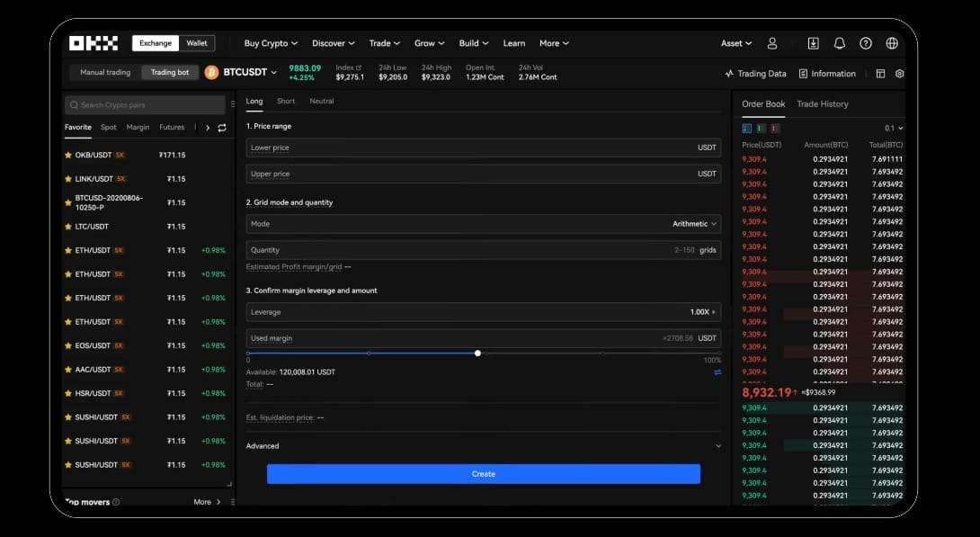Click the refresh icon in pair list
The image size is (980, 537).
point(221,127)
